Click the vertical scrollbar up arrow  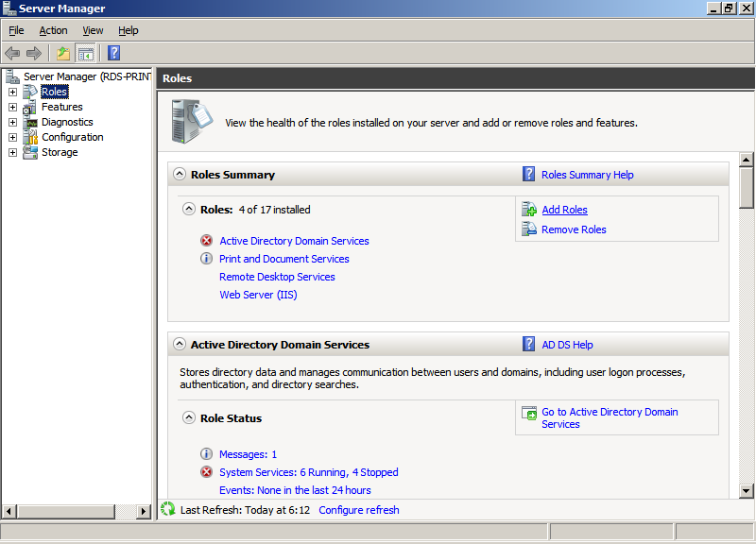pyautogui.click(x=746, y=160)
